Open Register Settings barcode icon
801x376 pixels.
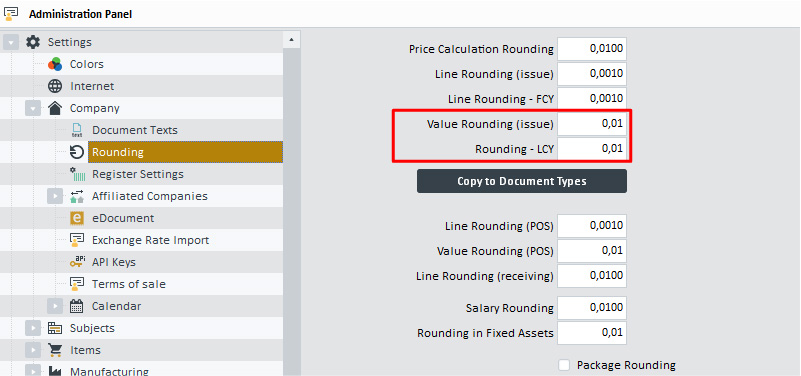tap(77, 174)
